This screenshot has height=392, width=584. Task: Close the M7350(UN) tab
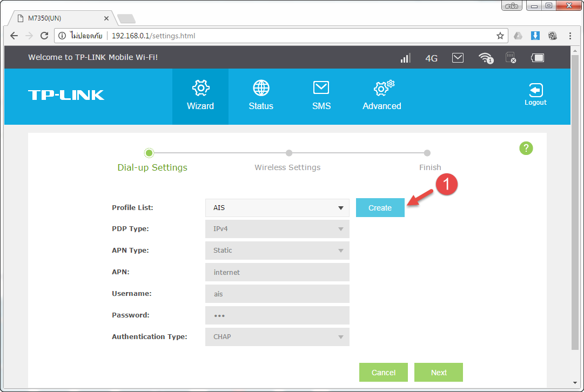tap(106, 18)
